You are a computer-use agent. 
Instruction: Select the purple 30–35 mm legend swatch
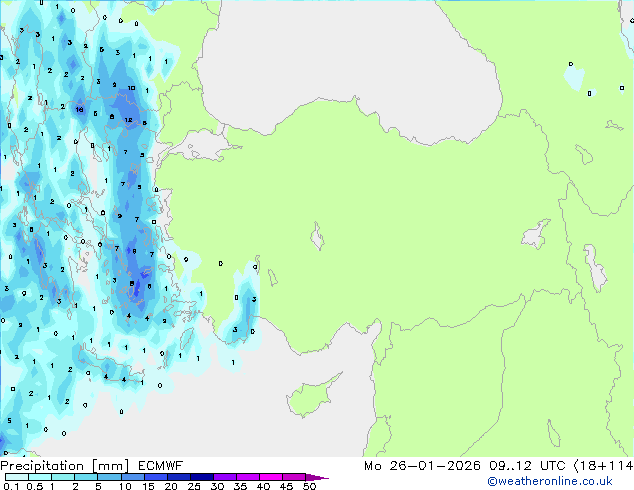[225, 477]
